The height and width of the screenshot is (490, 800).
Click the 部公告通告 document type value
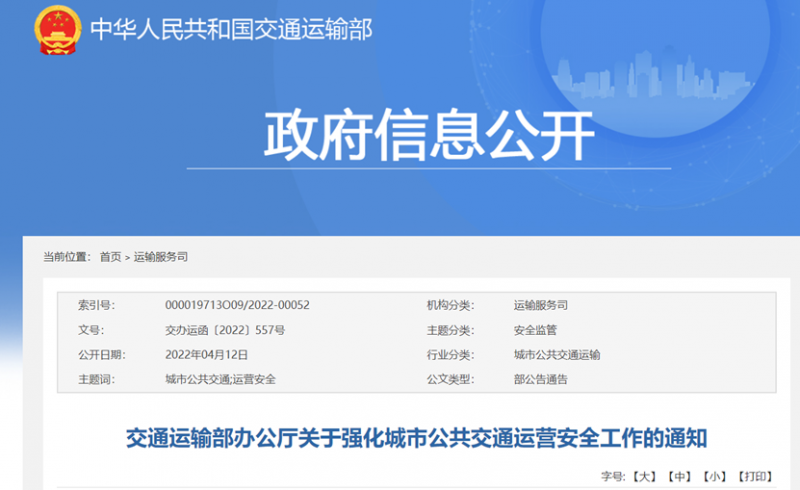coord(540,379)
